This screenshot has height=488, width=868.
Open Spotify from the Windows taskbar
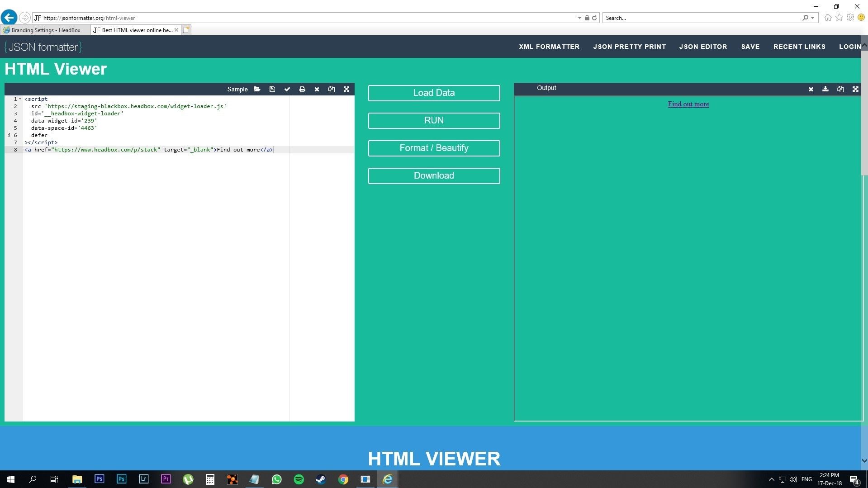[x=299, y=479]
